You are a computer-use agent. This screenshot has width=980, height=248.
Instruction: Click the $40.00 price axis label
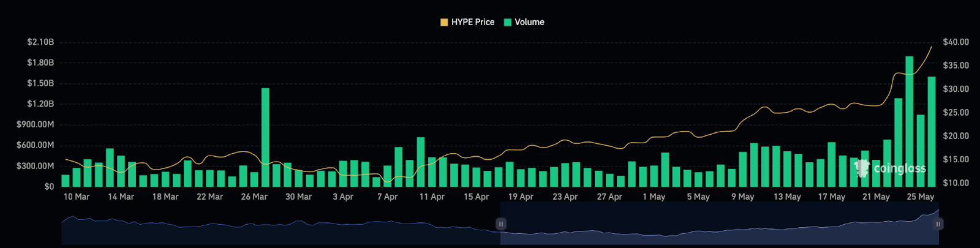pos(956,42)
